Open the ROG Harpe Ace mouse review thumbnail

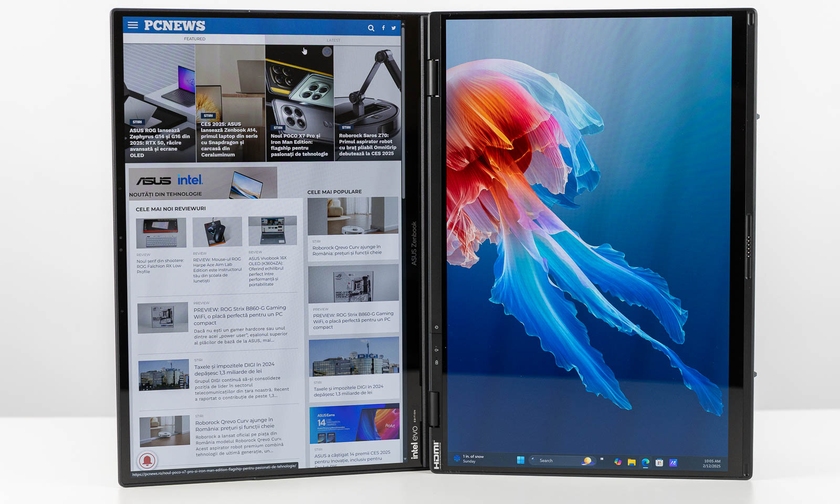[x=217, y=232]
